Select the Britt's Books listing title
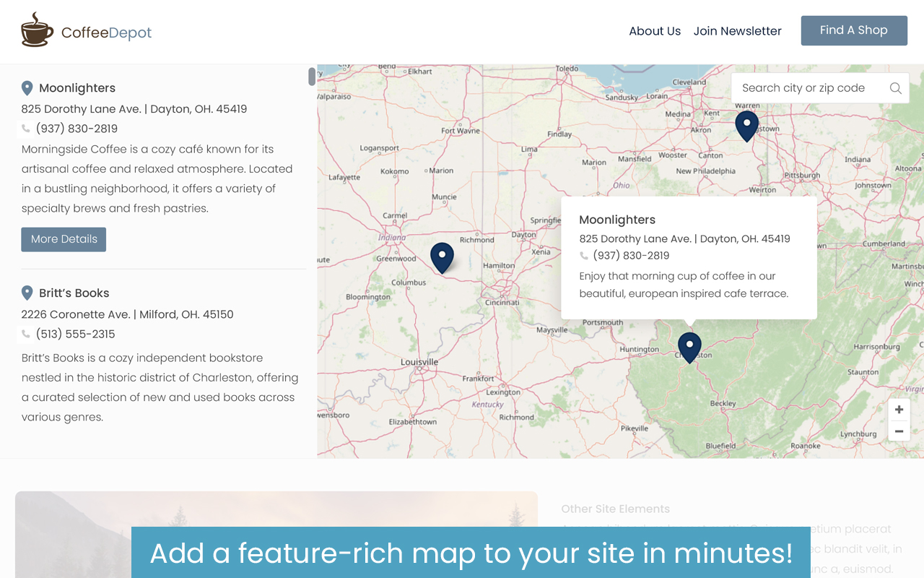This screenshot has width=924, height=578. [74, 293]
